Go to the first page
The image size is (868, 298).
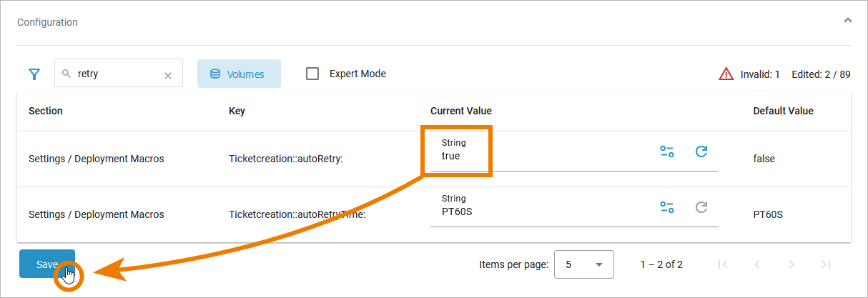722,264
